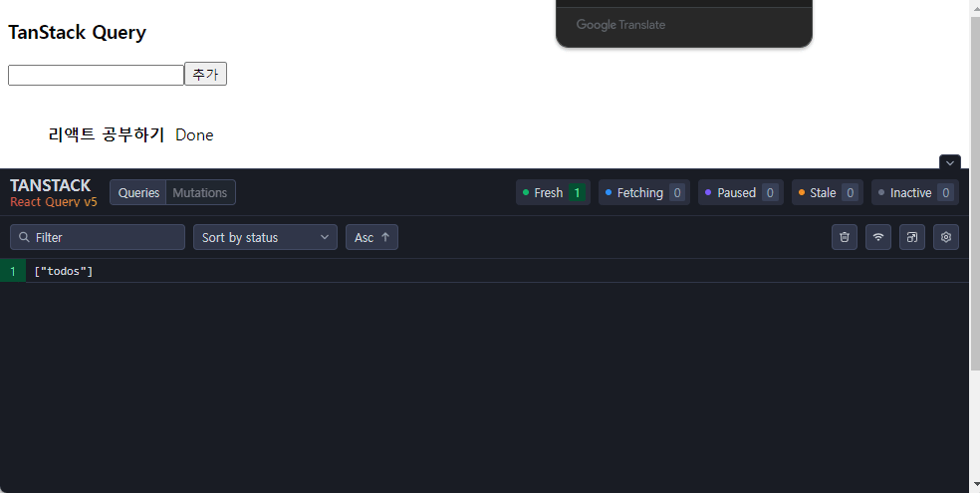The width and height of the screenshot is (980, 493).
Task: Click the 리액트 공부하기 todo text
Action: pyautogui.click(x=107, y=135)
